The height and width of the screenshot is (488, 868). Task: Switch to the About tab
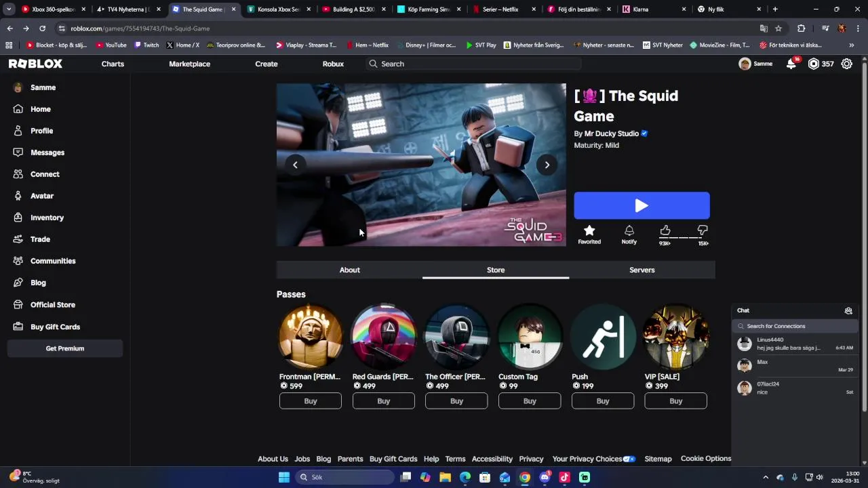point(349,270)
